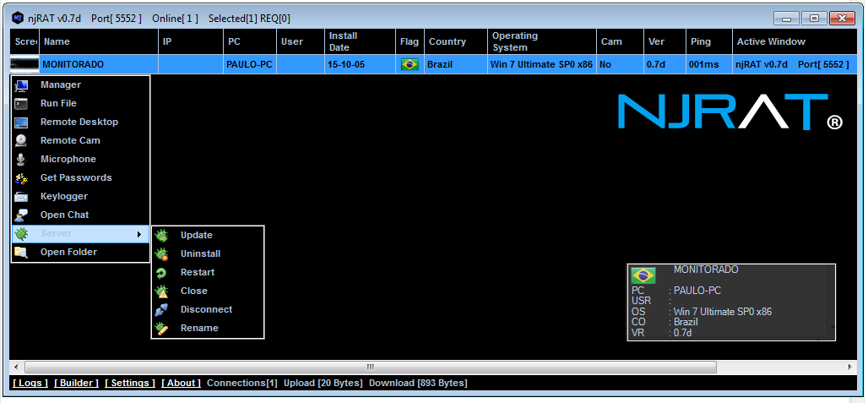Click the Get Passwords keys icon

click(21, 178)
